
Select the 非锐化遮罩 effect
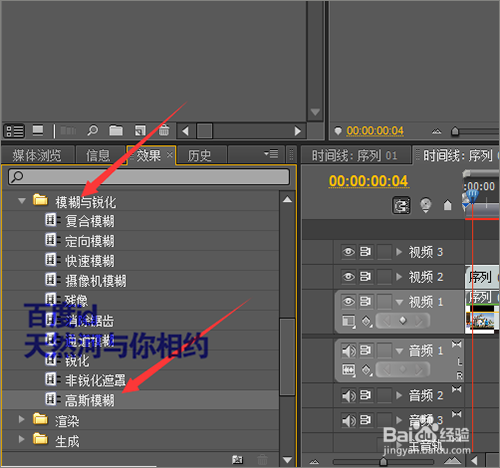click(95, 380)
